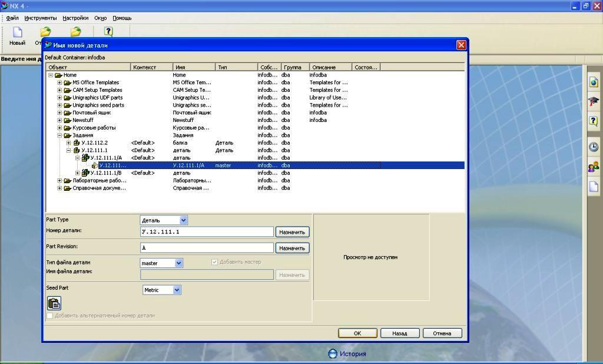Click the Контекст column header
Viewport: 603px width, 364px height.
(x=152, y=67)
